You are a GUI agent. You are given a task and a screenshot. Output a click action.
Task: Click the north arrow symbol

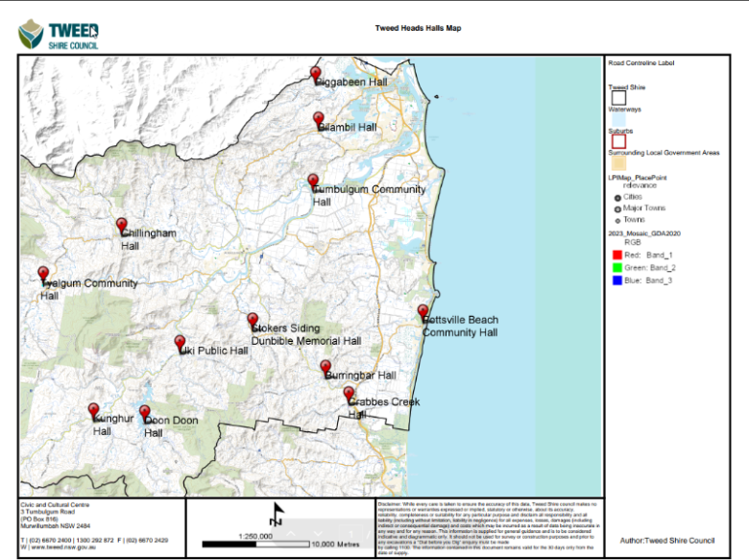tap(277, 514)
